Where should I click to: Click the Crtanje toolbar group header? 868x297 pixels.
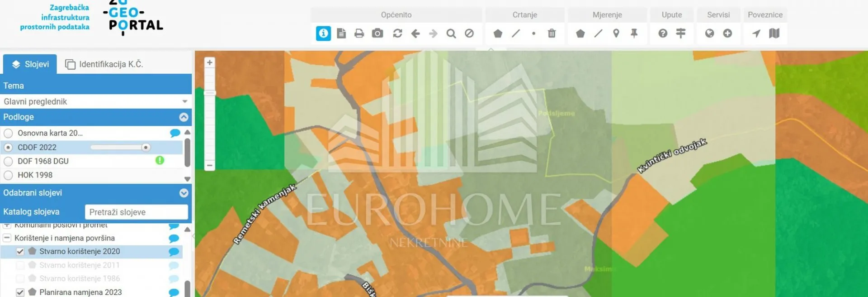tap(525, 15)
